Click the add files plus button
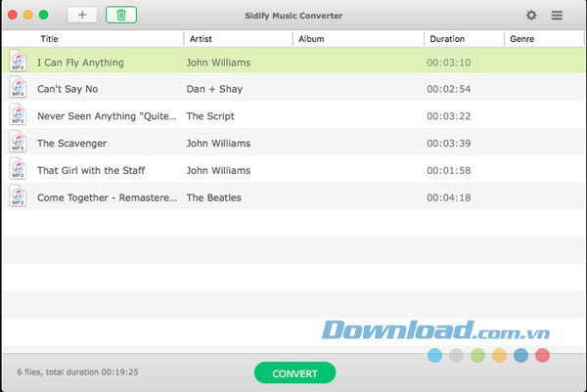The width and height of the screenshot is (587, 392). (82, 15)
